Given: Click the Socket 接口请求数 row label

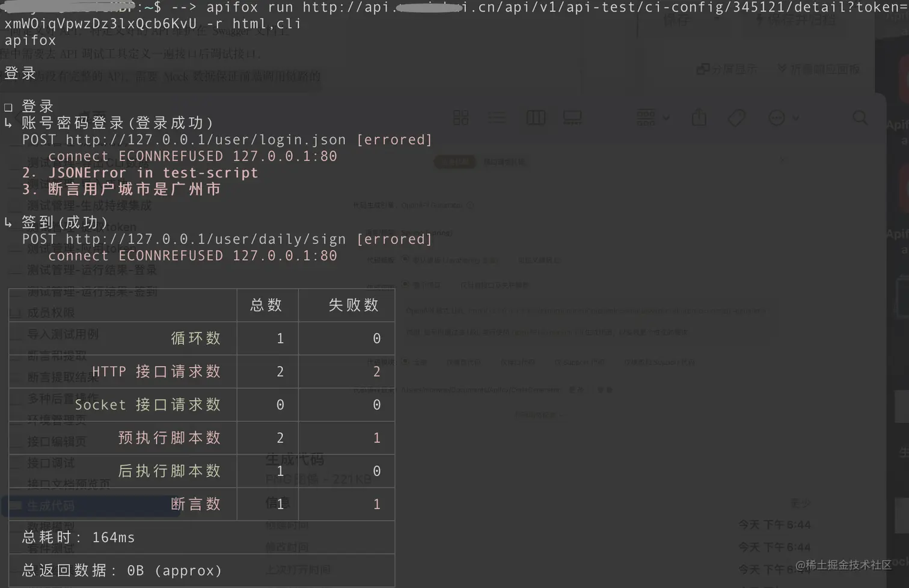Looking at the screenshot, I should pos(148,405).
